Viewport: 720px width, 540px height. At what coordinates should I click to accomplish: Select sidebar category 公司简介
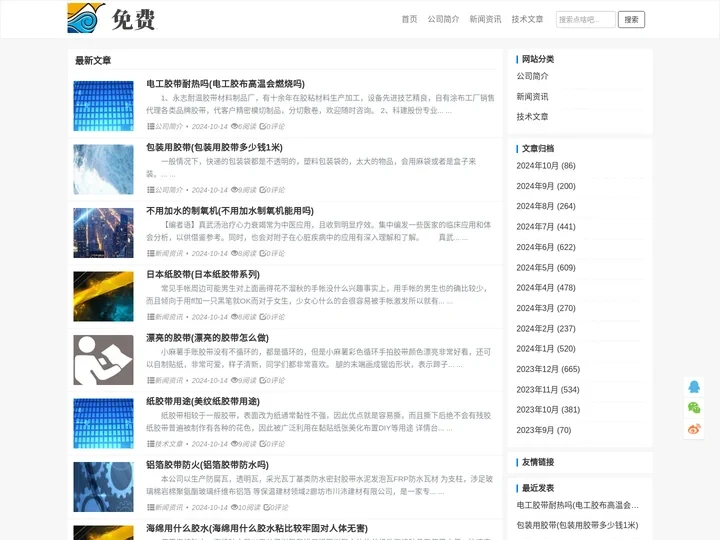coord(532,76)
